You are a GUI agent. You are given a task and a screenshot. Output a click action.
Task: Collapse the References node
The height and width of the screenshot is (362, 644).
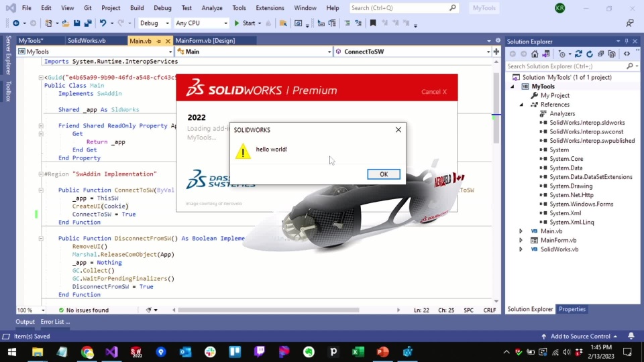[521, 105]
